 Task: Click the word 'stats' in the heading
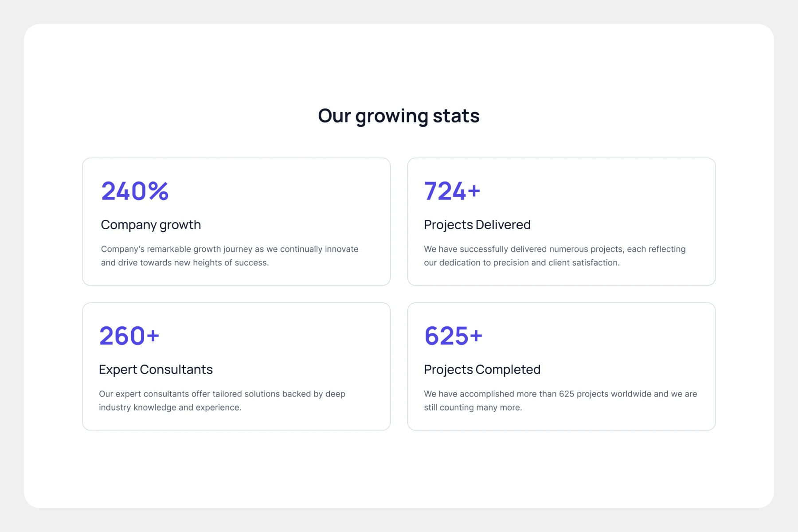[456, 116]
